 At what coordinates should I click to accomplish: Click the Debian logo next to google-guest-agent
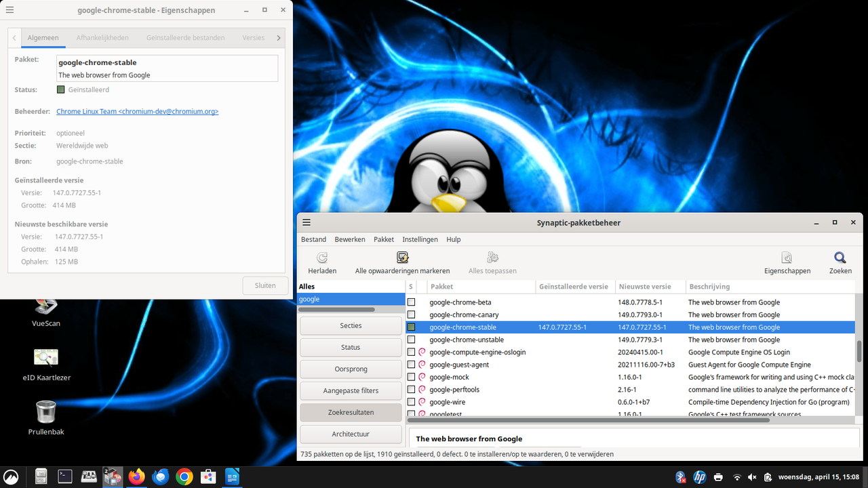tap(422, 365)
